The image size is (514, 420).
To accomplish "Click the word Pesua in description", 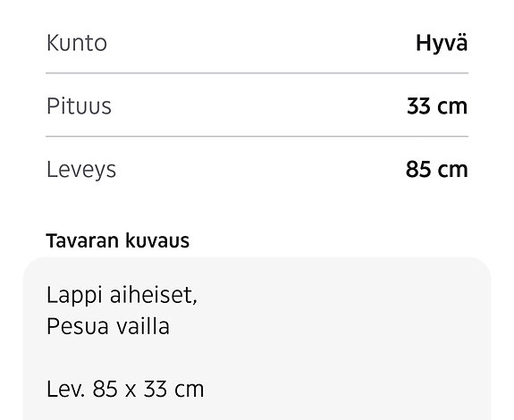I will 78,326.
